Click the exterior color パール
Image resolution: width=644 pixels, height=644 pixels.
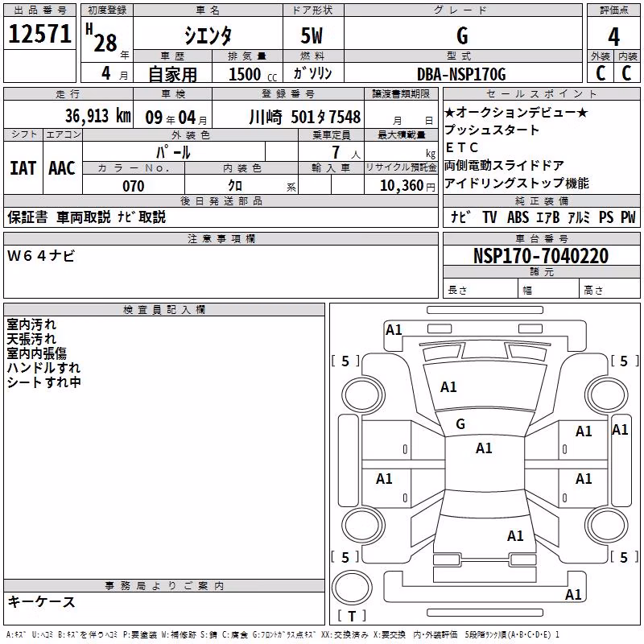coord(173,153)
